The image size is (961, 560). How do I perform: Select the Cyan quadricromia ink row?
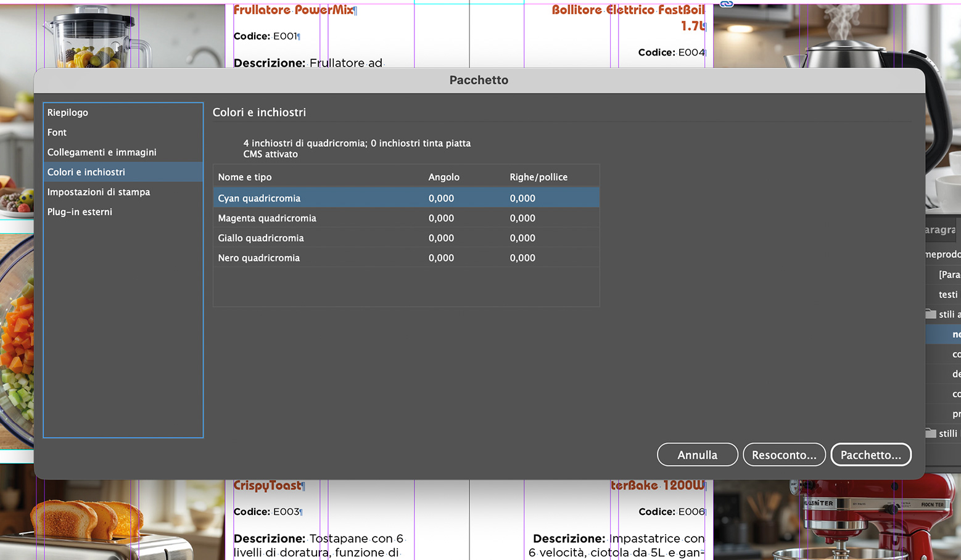click(406, 198)
